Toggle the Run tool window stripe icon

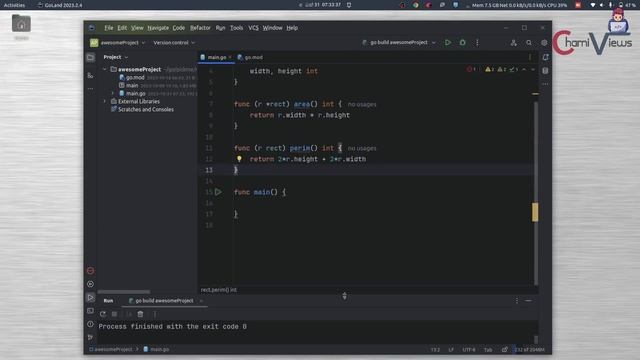(91, 298)
